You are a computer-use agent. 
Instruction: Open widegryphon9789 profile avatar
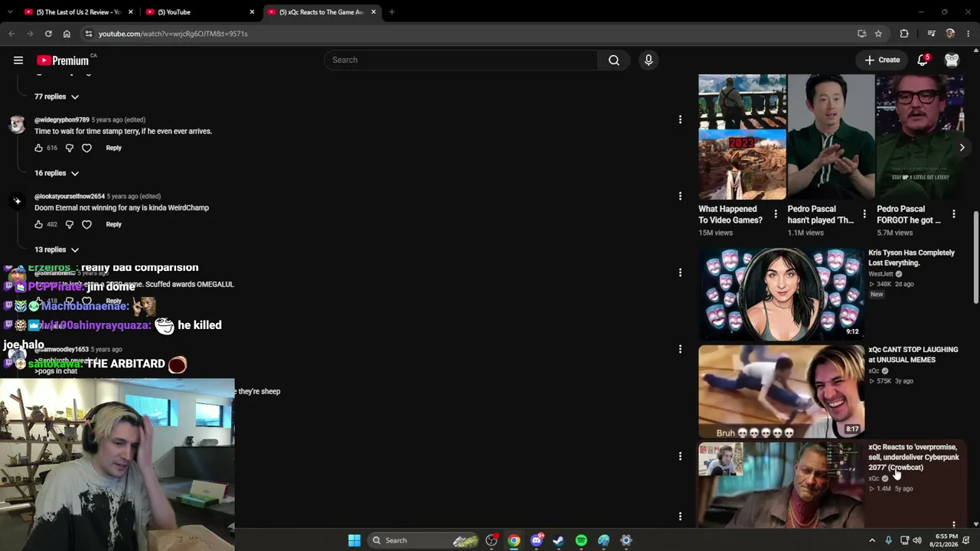[x=17, y=125]
